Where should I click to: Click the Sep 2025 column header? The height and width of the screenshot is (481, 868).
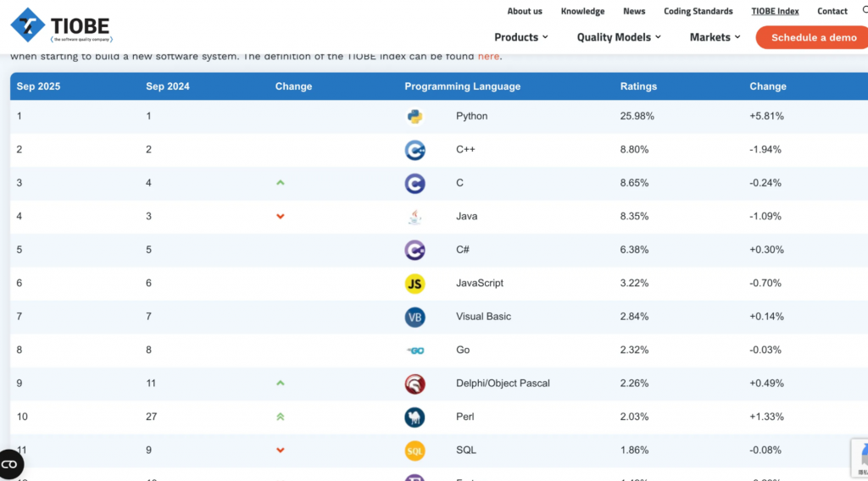(38, 86)
